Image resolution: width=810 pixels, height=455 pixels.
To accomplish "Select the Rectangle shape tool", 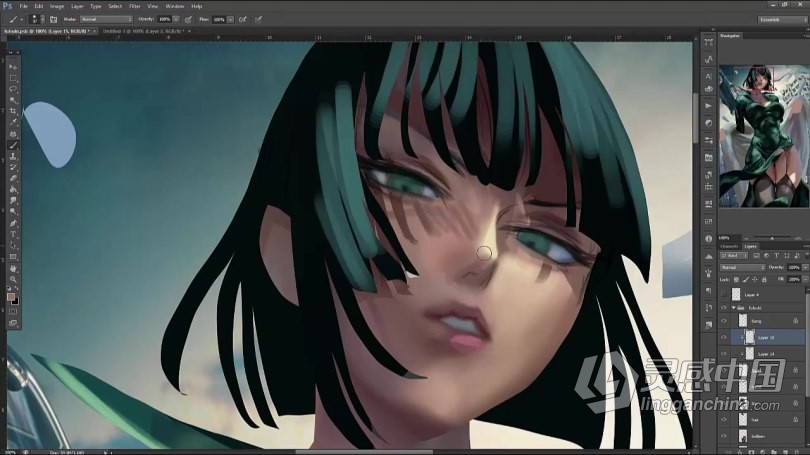I will tap(13, 257).
